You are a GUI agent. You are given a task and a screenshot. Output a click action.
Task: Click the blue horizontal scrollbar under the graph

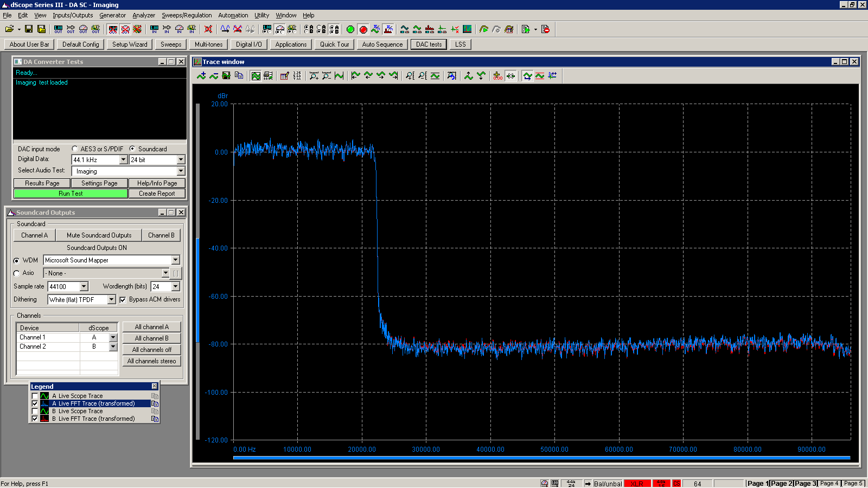pos(541,458)
